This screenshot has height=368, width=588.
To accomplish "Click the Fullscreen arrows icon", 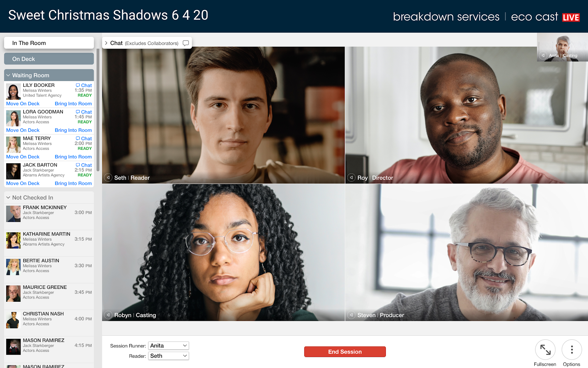I will pyautogui.click(x=545, y=350).
